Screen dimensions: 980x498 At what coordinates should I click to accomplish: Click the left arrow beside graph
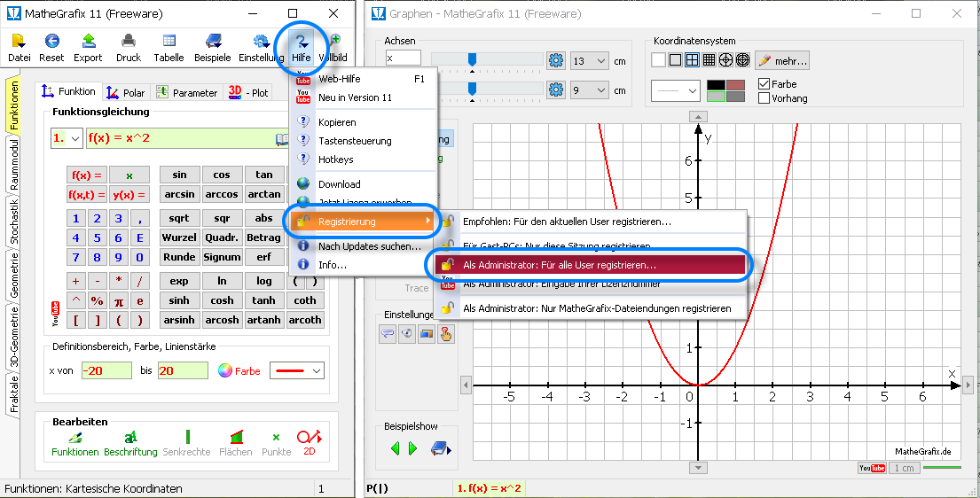(466, 385)
